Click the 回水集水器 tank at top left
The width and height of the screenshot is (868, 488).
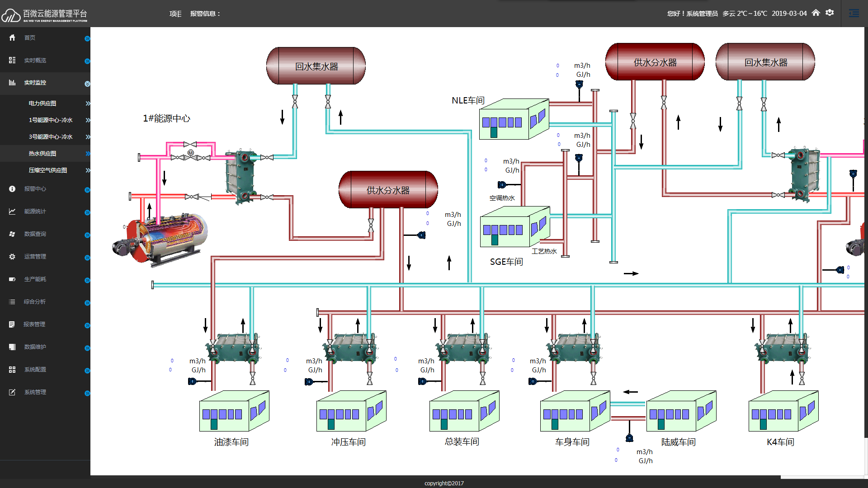[x=316, y=66]
